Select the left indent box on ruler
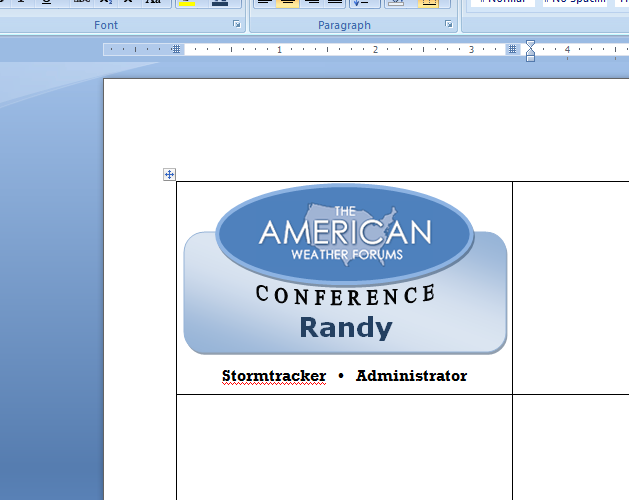The image size is (629, 500). pos(530,59)
